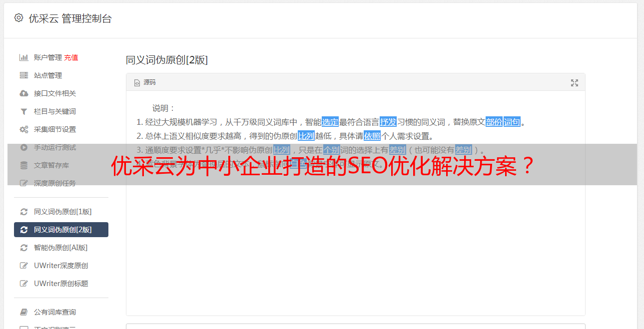Image resolution: width=644 pixels, height=329 pixels.
Task: Open the 充值 recharge link
Action: pyautogui.click(x=71, y=57)
